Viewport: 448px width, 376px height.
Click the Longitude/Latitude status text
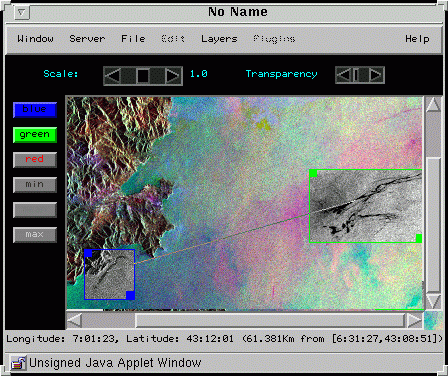pyautogui.click(x=224, y=339)
